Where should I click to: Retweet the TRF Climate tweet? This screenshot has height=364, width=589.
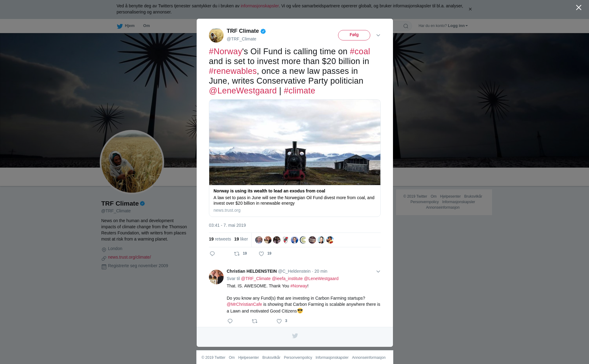pyautogui.click(x=237, y=254)
